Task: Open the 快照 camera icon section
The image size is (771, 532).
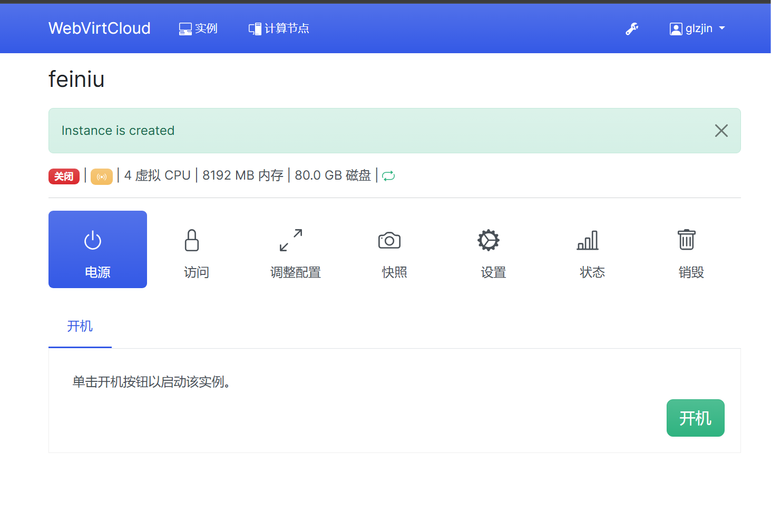Action: point(389,240)
